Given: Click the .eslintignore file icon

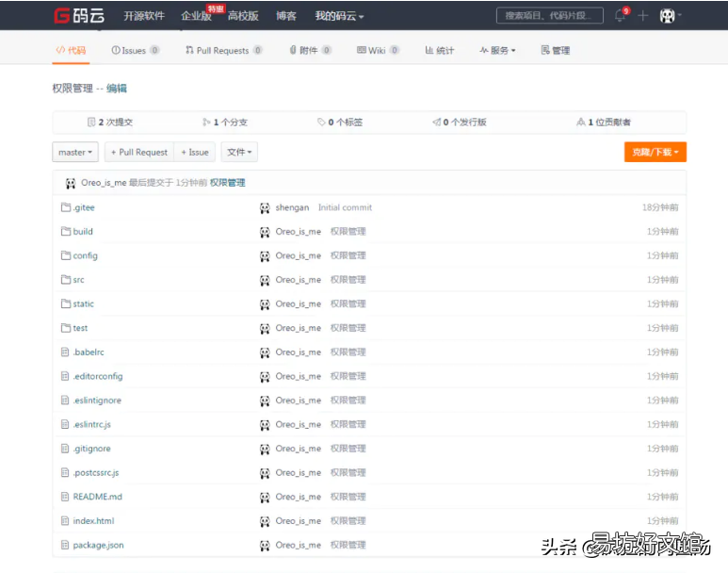Looking at the screenshot, I should (65, 401).
